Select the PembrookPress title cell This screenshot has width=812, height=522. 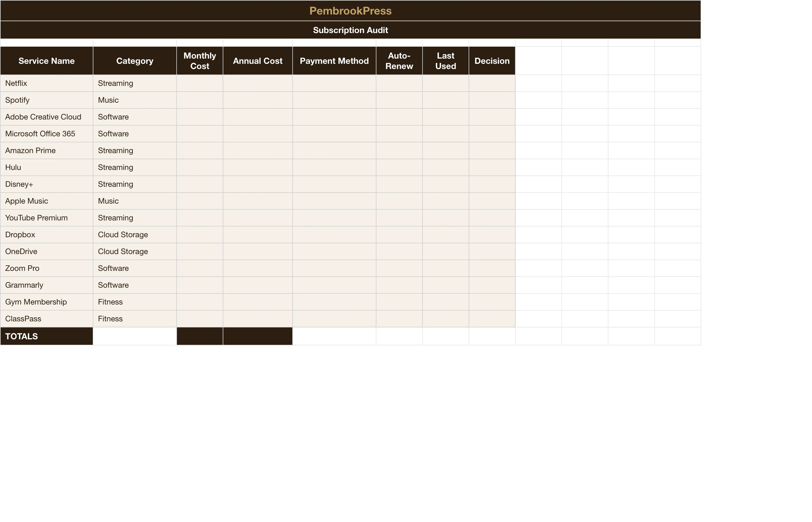[x=350, y=10]
